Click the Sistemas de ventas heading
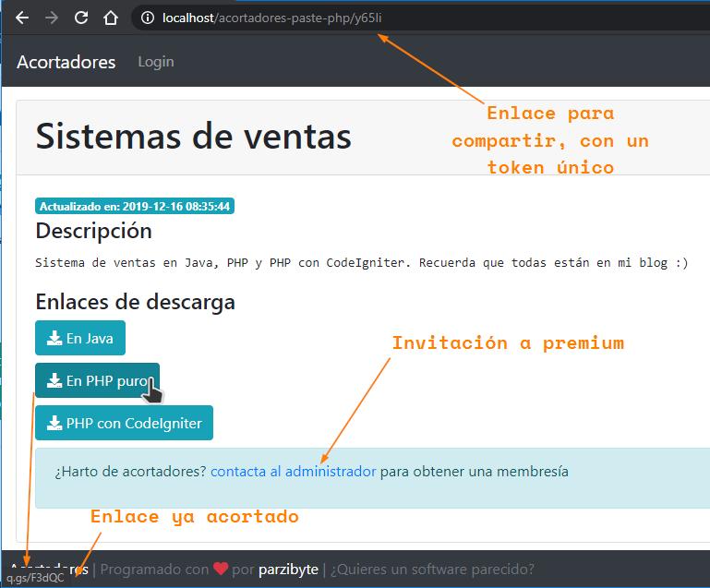 point(194,137)
